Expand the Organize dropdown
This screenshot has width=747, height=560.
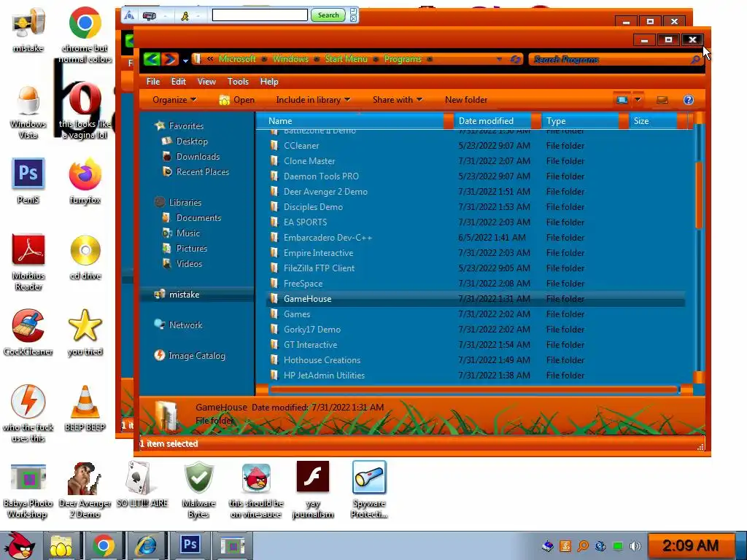[x=174, y=100]
